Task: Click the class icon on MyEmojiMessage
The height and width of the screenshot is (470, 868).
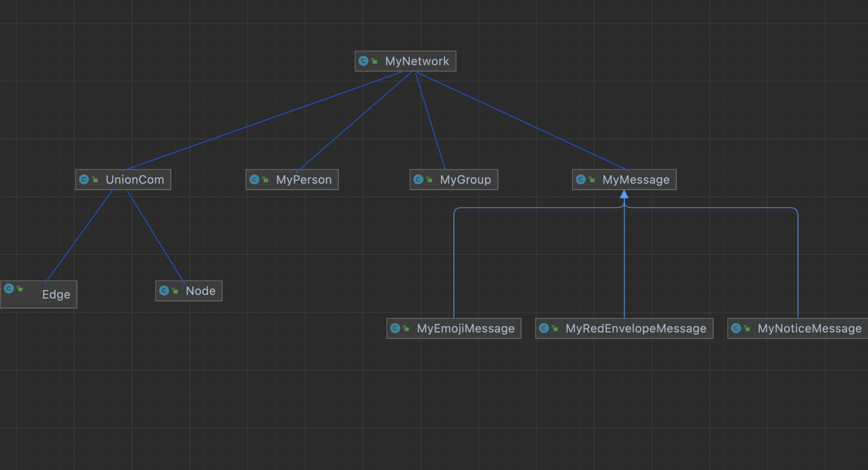Action: tap(395, 328)
